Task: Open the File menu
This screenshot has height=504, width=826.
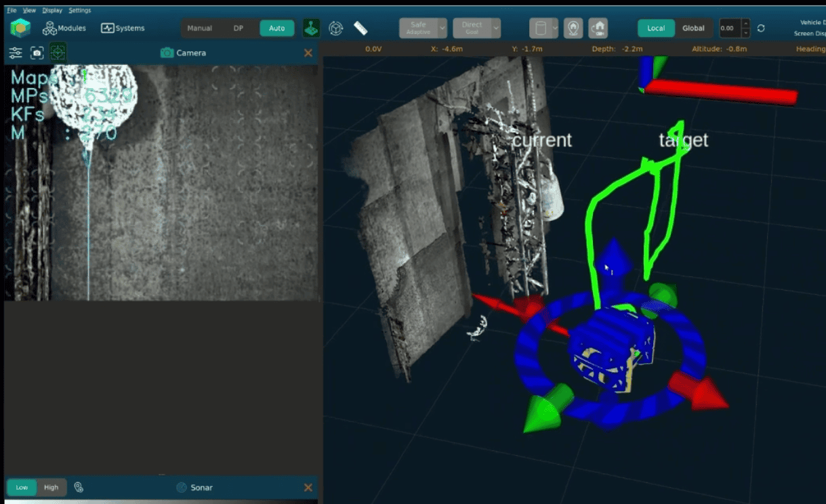Action: (12, 10)
